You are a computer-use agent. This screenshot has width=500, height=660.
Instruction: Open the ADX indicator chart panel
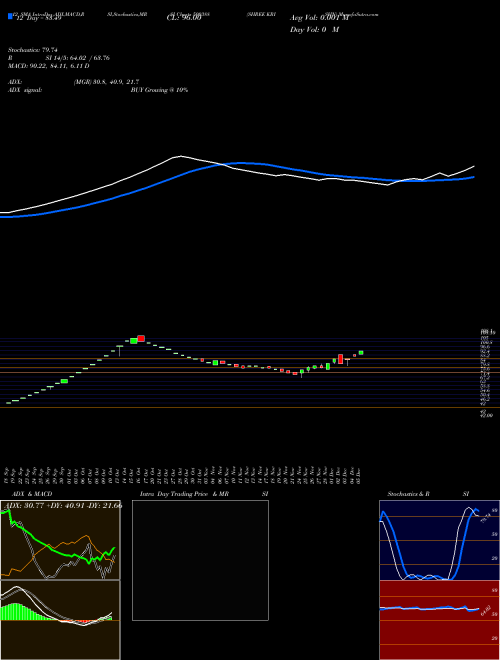(60, 540)
